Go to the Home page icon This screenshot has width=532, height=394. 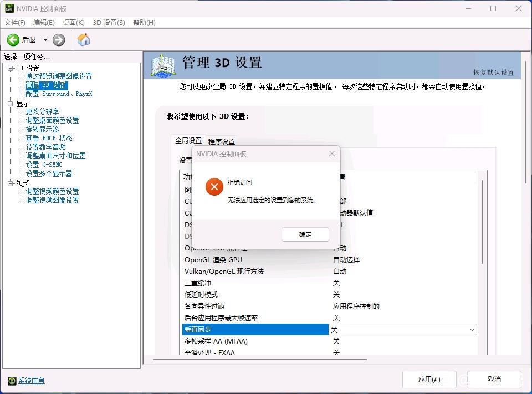pos(84,40)
